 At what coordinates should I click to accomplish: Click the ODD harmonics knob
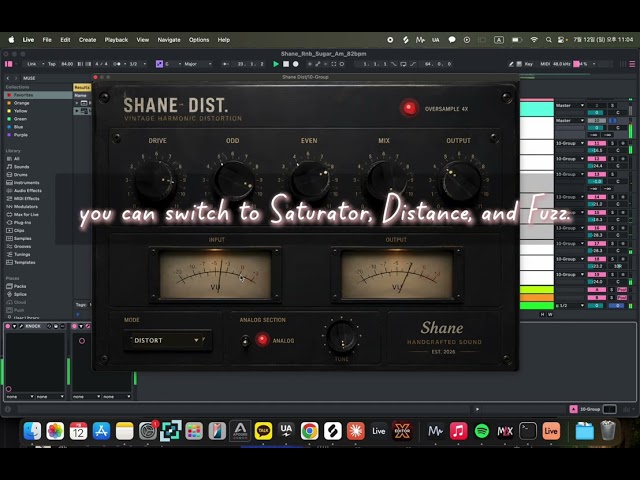[233, 180]
